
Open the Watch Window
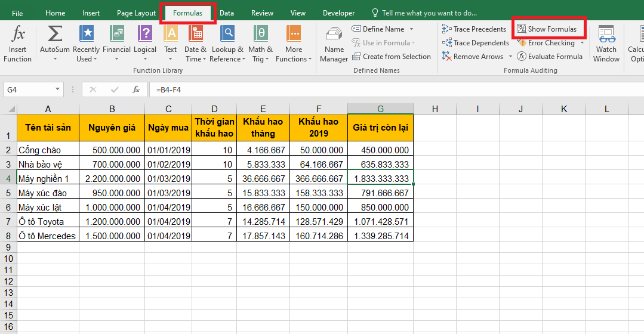tap(606, 35)
